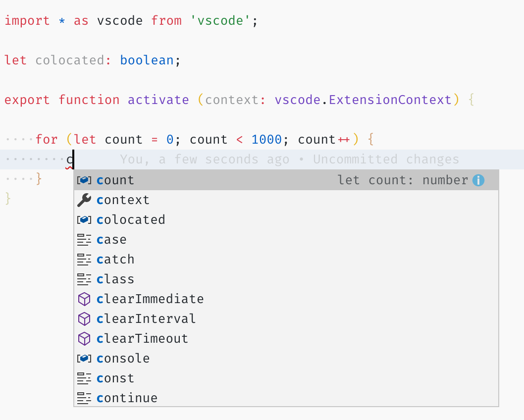Click the activate function name
The width and height of the screenshot is (524, 420).
coord(158,100)
